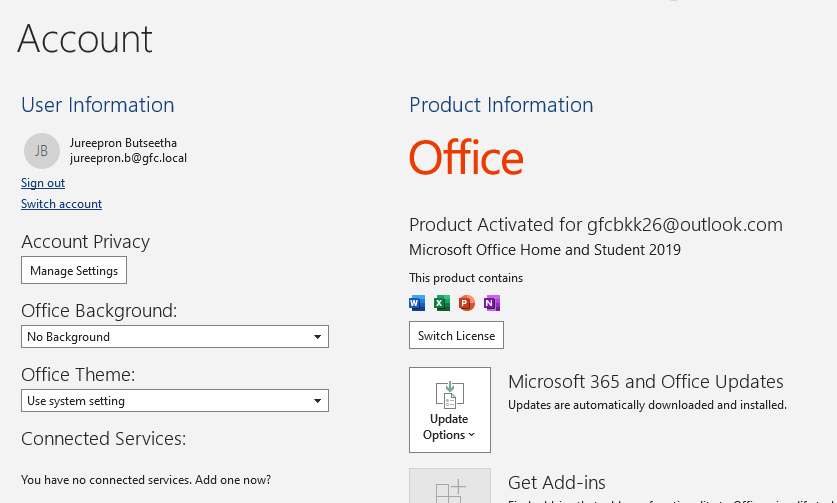Click the PowerPoint app icon
Viewport: 837px width, 503px height.
coord(466,303)
